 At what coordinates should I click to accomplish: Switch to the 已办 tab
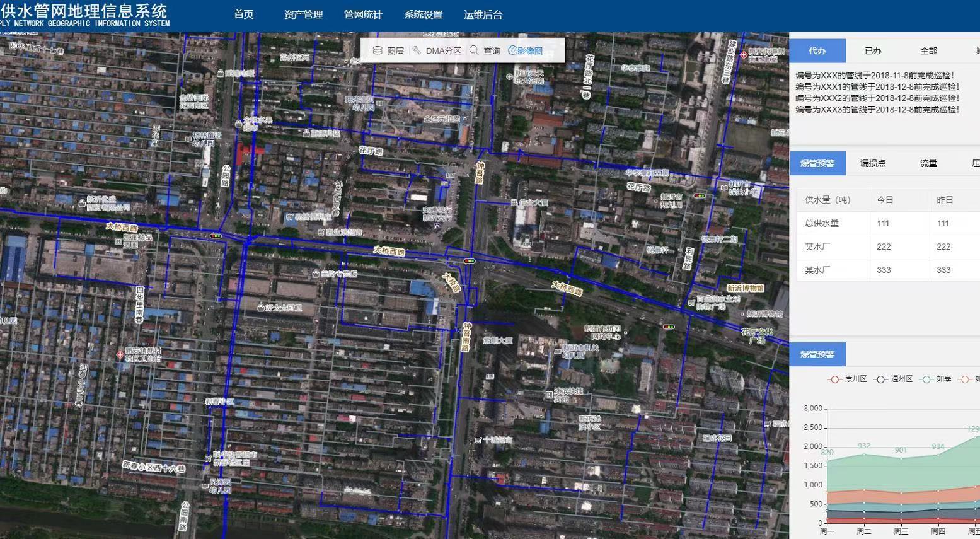873,50
